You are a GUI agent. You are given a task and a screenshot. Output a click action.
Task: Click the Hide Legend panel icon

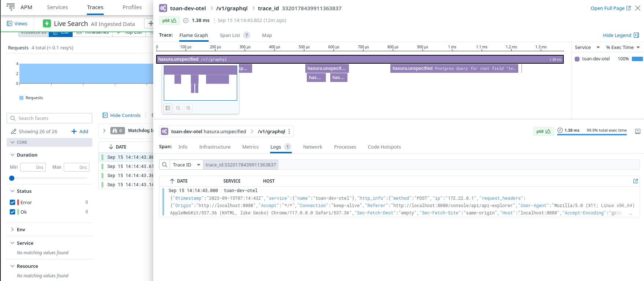(636, 35)
